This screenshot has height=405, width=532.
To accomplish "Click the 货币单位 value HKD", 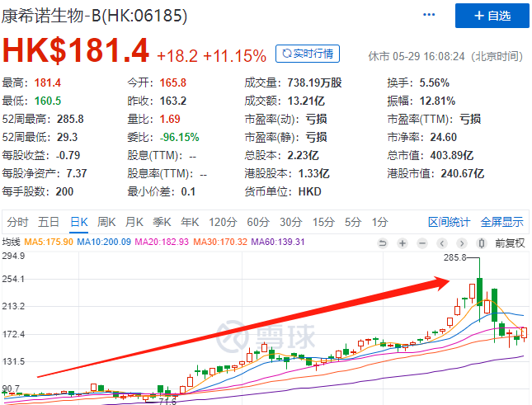I will tap(310, 191).
